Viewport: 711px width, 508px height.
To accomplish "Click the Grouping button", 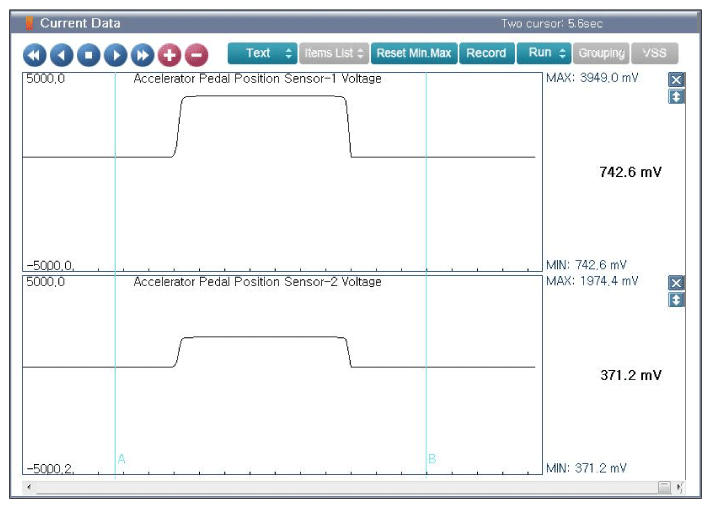I will [x=601, y=53].
